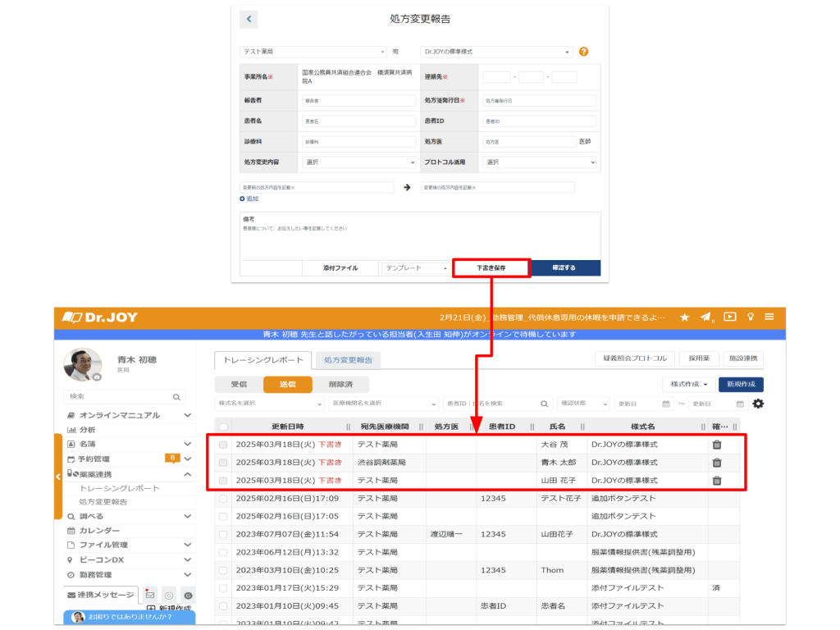Open table settings gear icon

click(758, 404)
